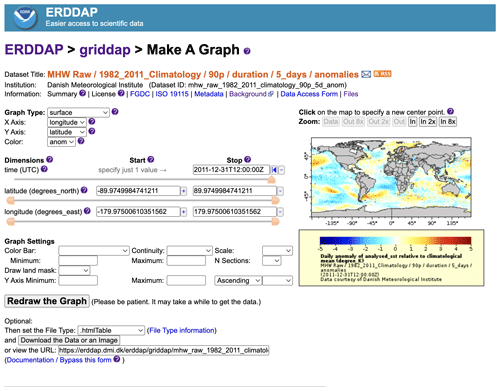Open latitude dimension help icon

(x=84, y=190)
